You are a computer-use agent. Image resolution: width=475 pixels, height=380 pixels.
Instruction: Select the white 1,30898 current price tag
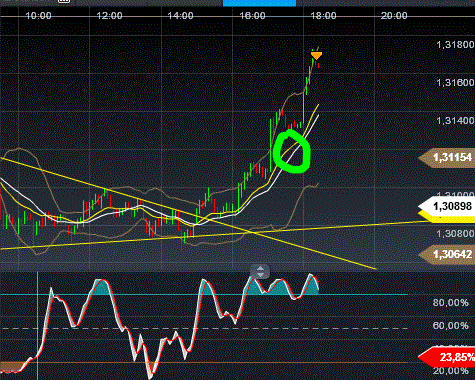pos(447,206)
